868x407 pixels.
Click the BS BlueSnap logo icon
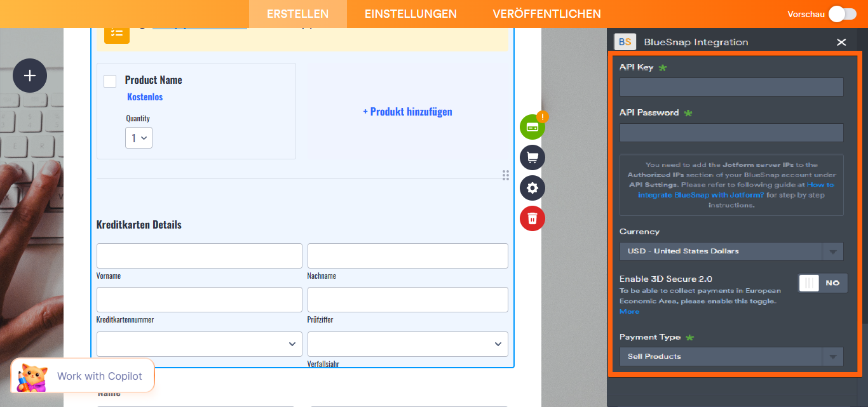pos(625,41)
